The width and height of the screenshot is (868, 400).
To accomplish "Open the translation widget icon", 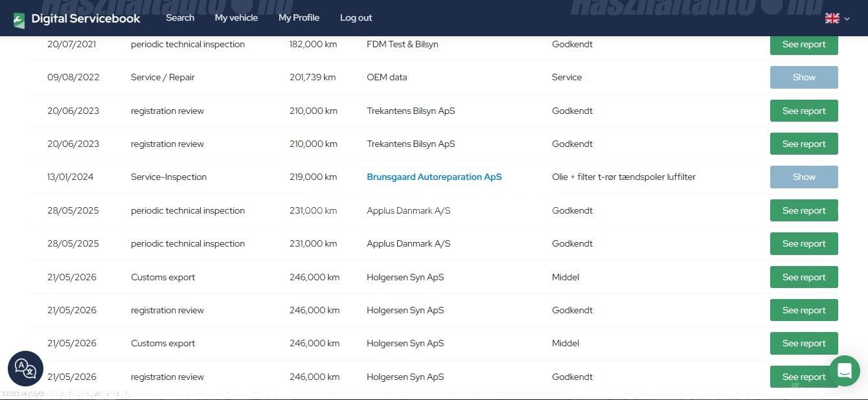I will 25,368.
